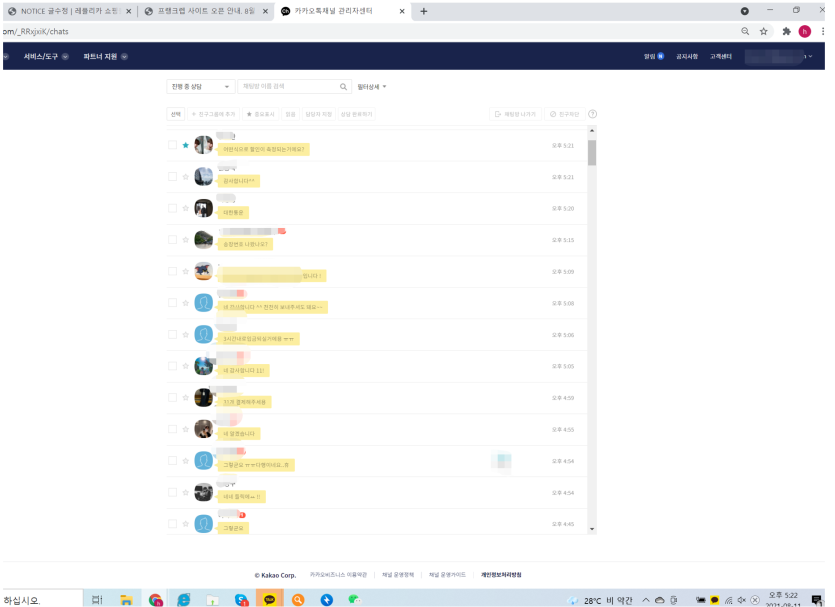Check the box for the 5:20 chat
This screenshot has height=607, width=835.
point(173,208)
